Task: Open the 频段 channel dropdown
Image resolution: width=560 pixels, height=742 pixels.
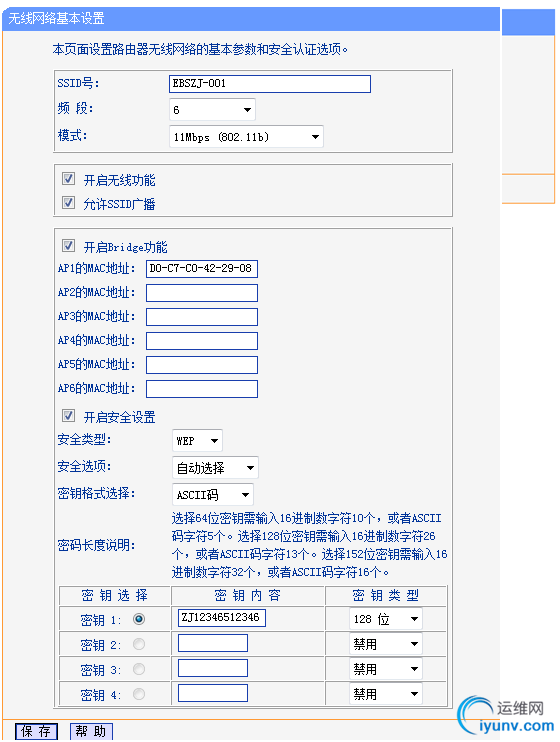Action: point(212,110)
